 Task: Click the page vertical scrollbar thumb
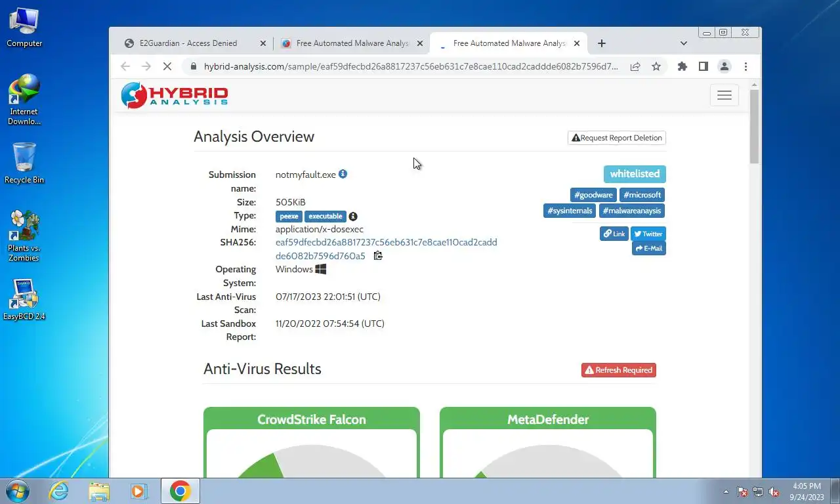tap(754, 126)
